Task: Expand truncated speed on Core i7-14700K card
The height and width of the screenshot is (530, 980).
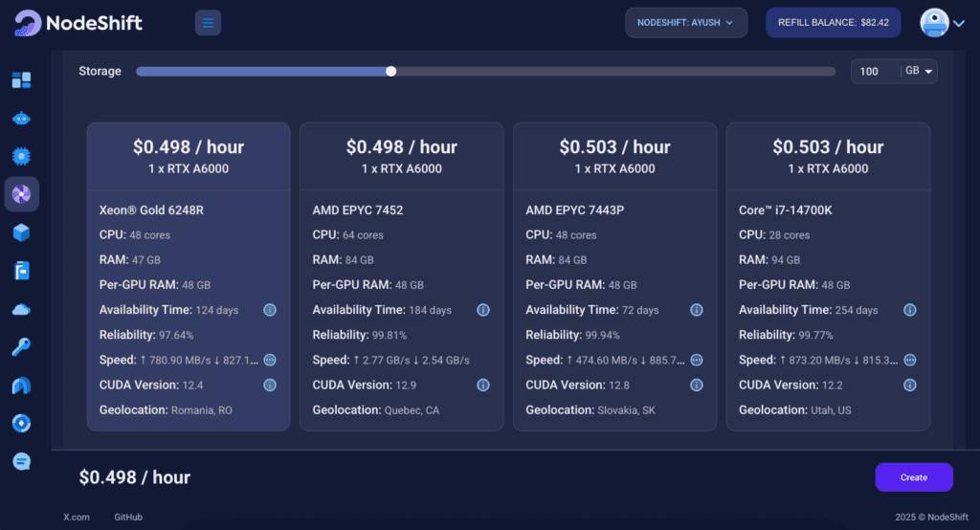Action: pyautogui.click(x=910, y=360)
